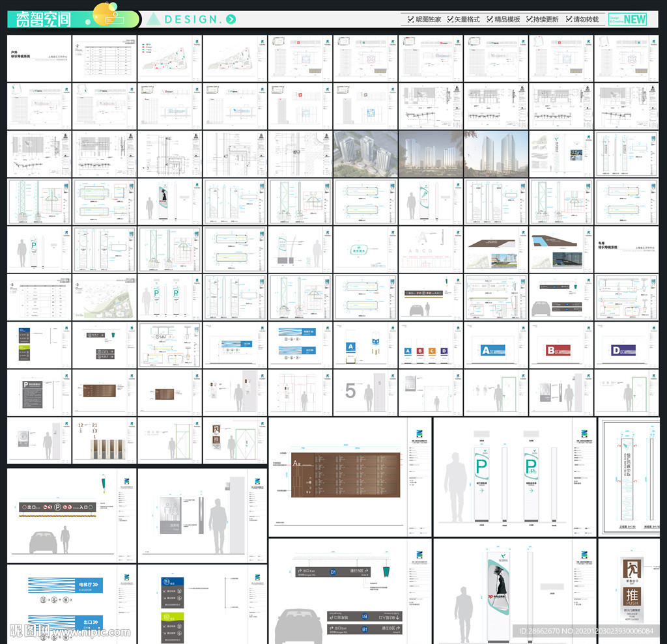Open the large 电梯厅 blue wave sign preview

coord(72,604)
